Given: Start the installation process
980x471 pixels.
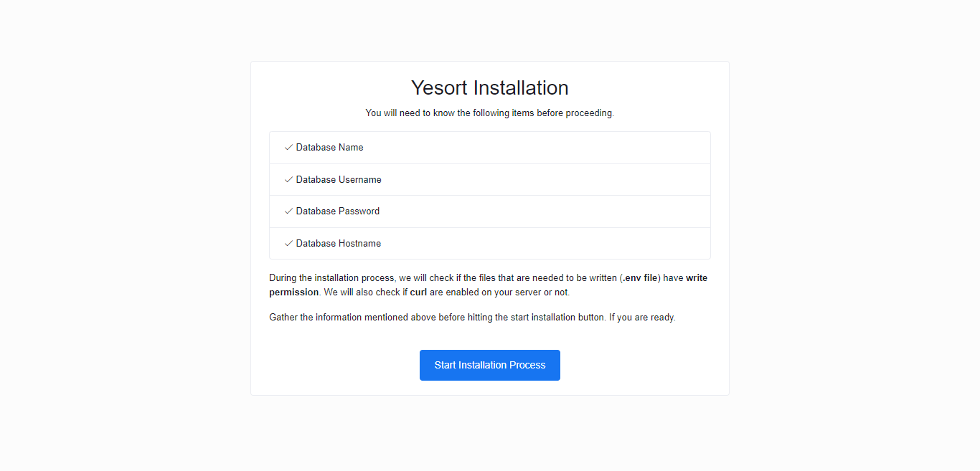Looking at the screenshot, I should pyautogui.click(x=490, y=365).
